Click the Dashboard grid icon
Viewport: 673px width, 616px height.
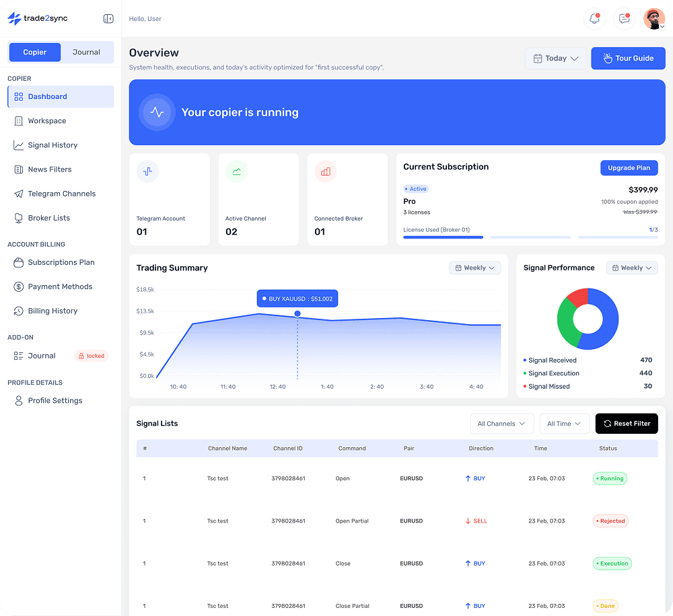(x=18, y=97)
